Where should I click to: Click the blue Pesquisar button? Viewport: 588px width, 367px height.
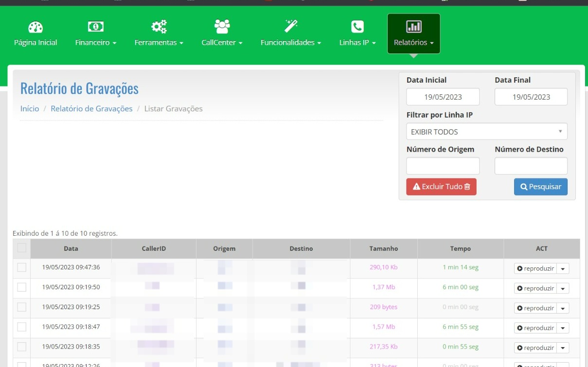(x=540, y=187)
